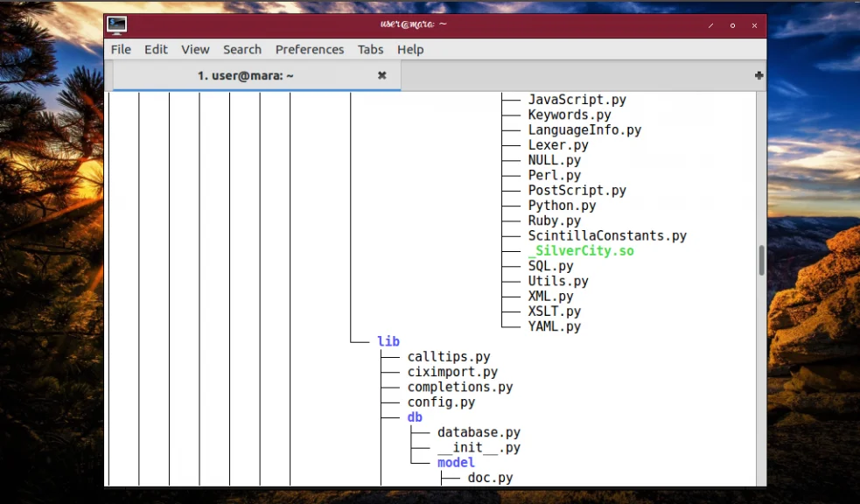Open the Edit menu
This screenshot has height=504, width=860.
point(156,50)
